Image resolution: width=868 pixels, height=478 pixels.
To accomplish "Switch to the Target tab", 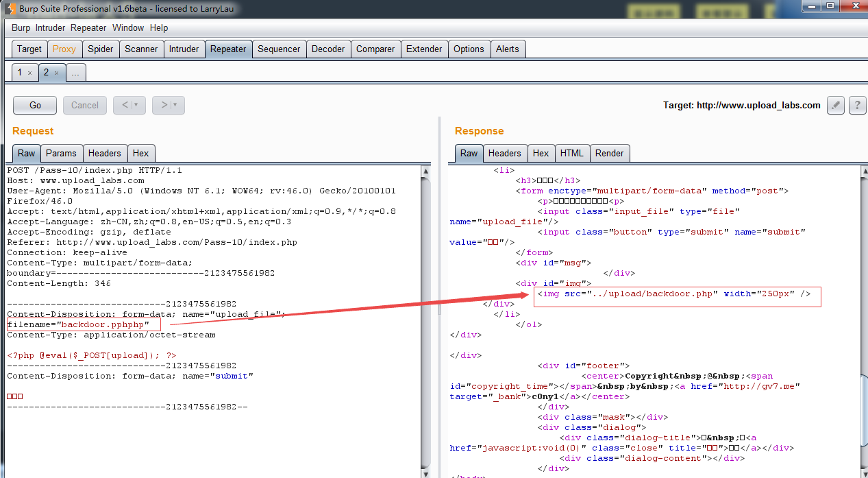I will coord(29,49).
